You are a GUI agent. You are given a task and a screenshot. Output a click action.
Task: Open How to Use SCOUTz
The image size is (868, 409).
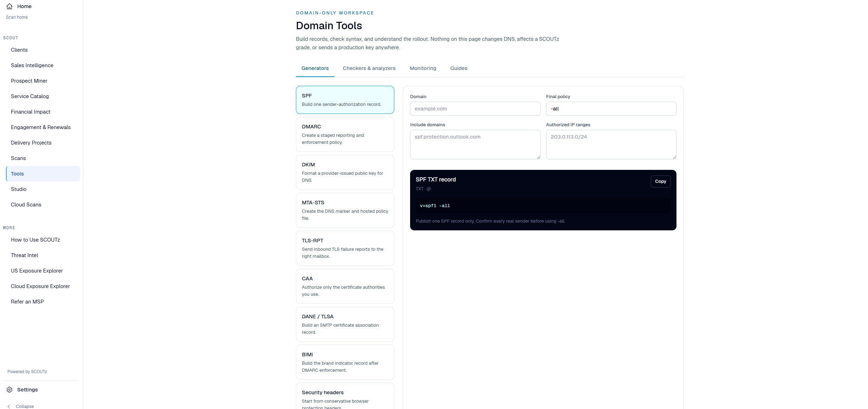pyautogui.click(x=43, y=240)
